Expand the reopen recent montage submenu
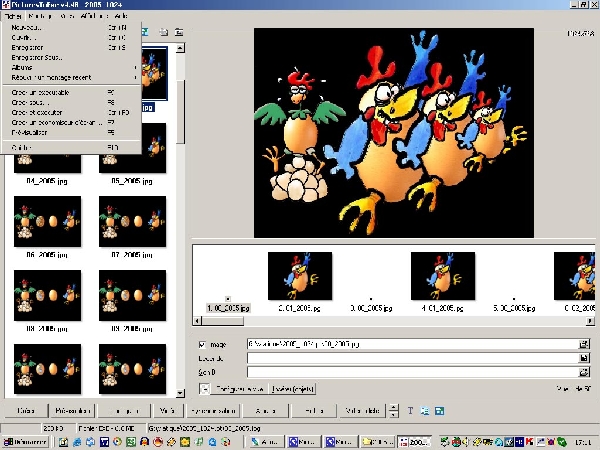 (x=71, y=77)
